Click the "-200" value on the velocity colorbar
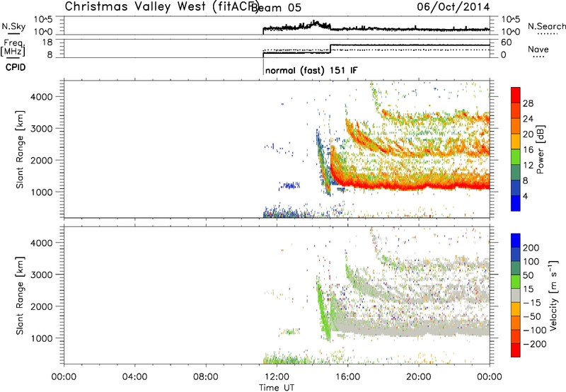Screen dimensions: 566x392 535,344
